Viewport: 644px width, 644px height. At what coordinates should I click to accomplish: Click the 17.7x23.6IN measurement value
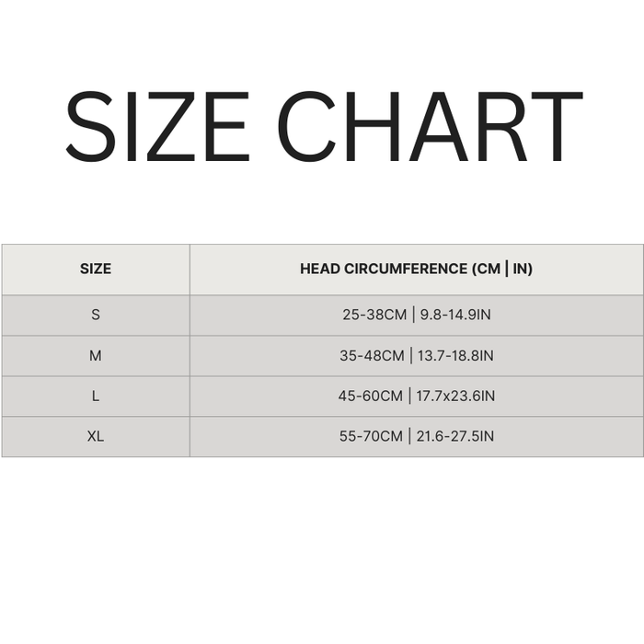click(x=455, y=396)
